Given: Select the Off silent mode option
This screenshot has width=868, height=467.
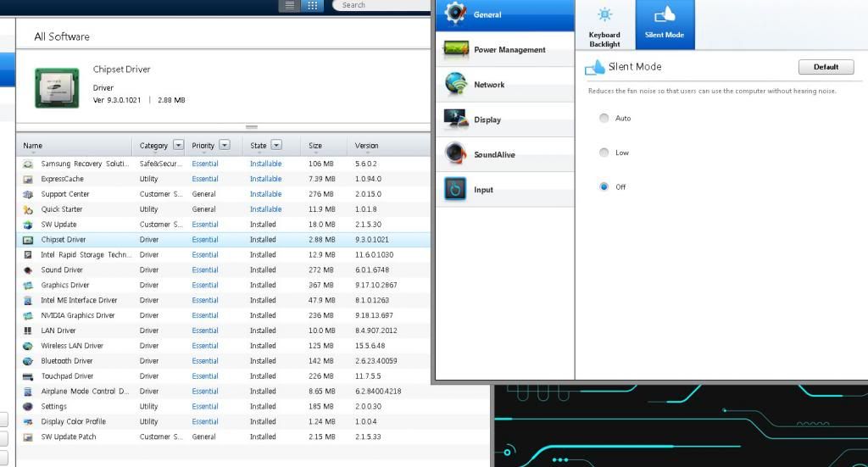Looking at the screenshot, I should [604, 187].
